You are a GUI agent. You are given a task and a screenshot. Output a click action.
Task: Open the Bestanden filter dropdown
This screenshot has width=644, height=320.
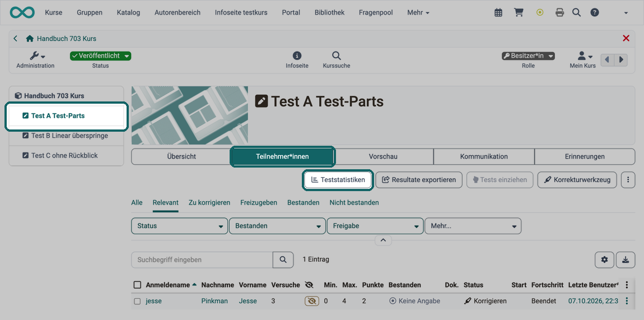(277, 226)
